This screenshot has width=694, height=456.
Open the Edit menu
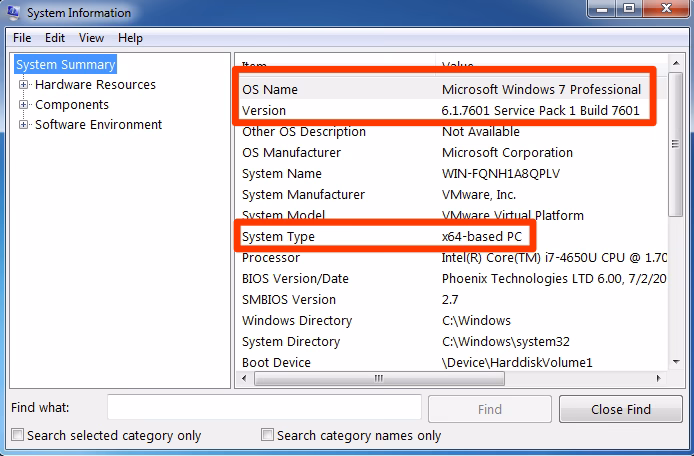55,38
